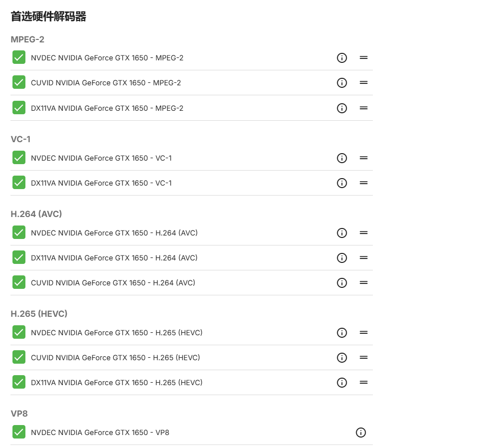Disable NVDEC VP8 decoder checkbox
The width and height of the screenshot is (489, 448).
[19, 432]
